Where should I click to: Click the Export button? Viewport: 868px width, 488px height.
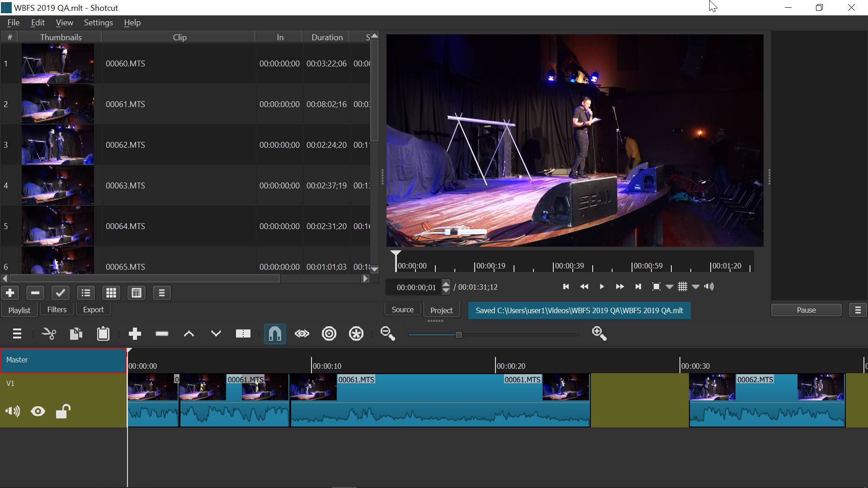tap(93, 309)
